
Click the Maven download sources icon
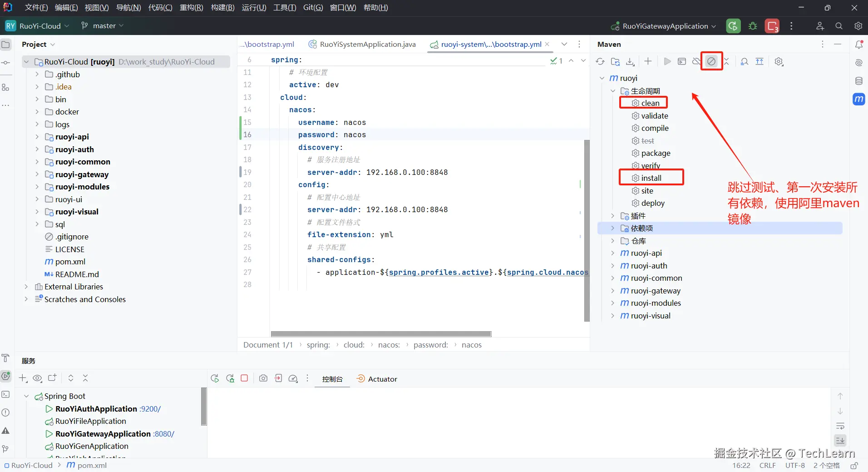tap(631, 62)
